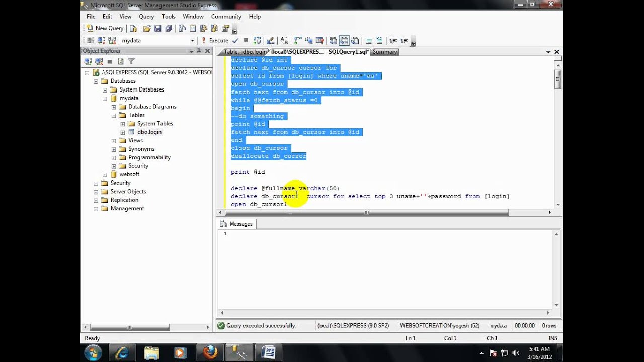Expand the websoft database node

point(105,174)
